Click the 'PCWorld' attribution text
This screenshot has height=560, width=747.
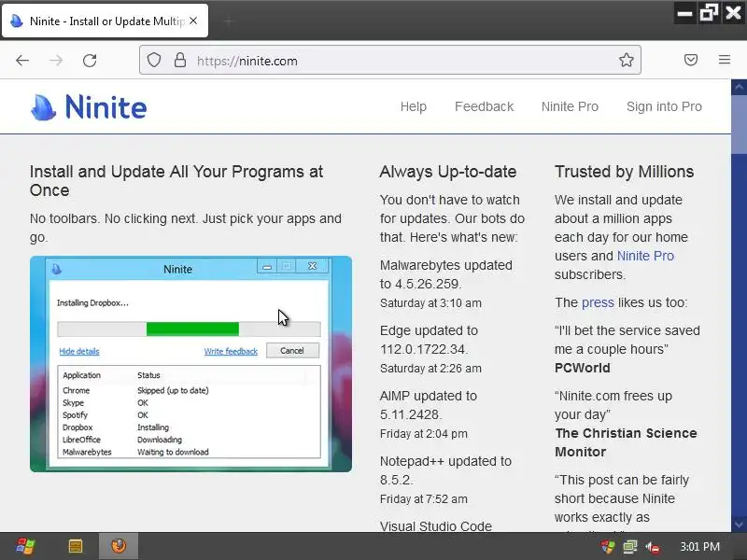(x=582, y=368)
